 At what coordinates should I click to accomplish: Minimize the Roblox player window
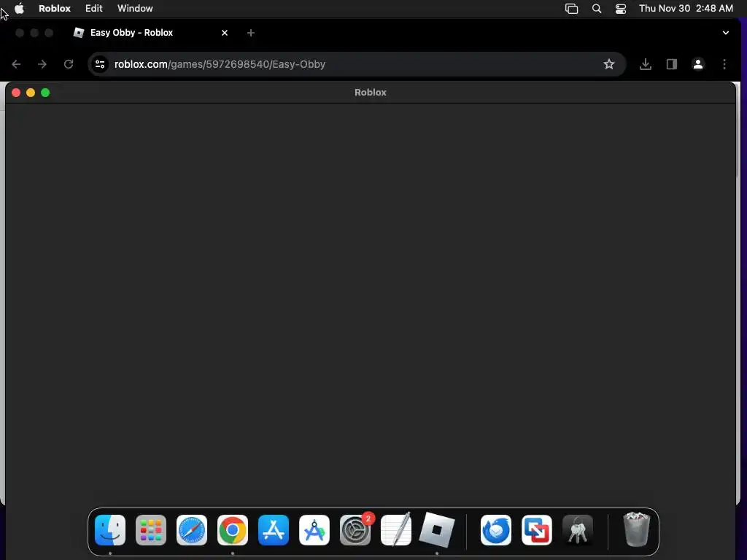(31, 93)
